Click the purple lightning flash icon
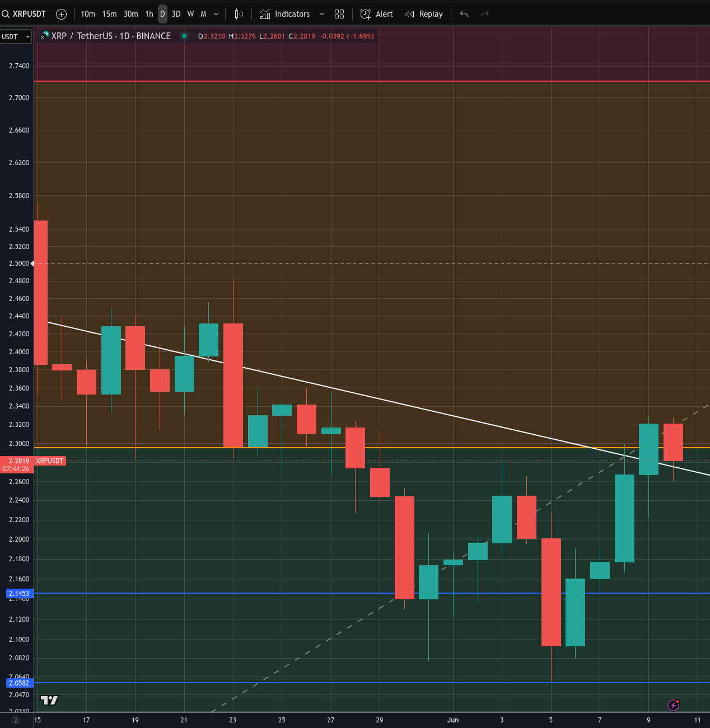 pyautogui.click(x=674, y=705)
